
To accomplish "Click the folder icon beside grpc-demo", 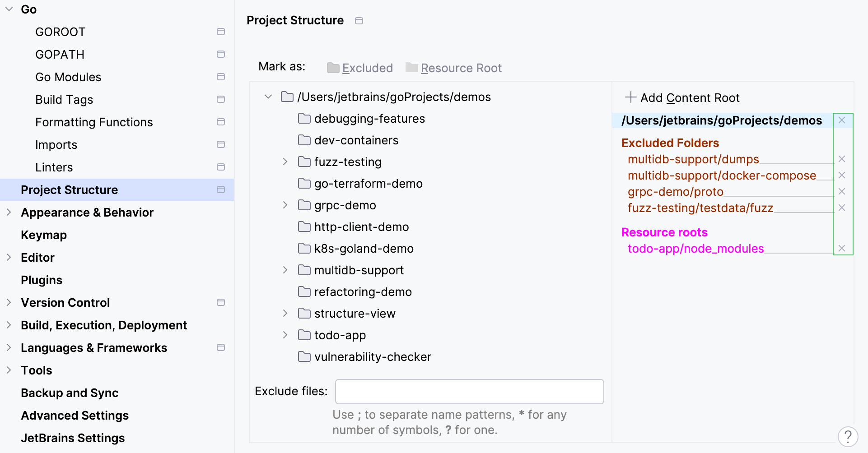I will pyautogui.click(x=303, y=205).
